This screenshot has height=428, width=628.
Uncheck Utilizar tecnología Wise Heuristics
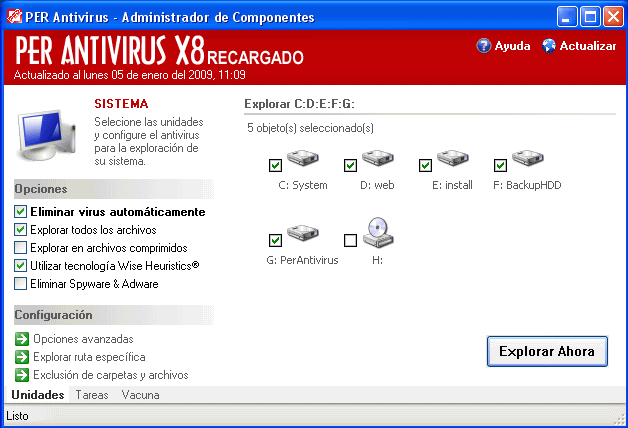pos(21,266)
